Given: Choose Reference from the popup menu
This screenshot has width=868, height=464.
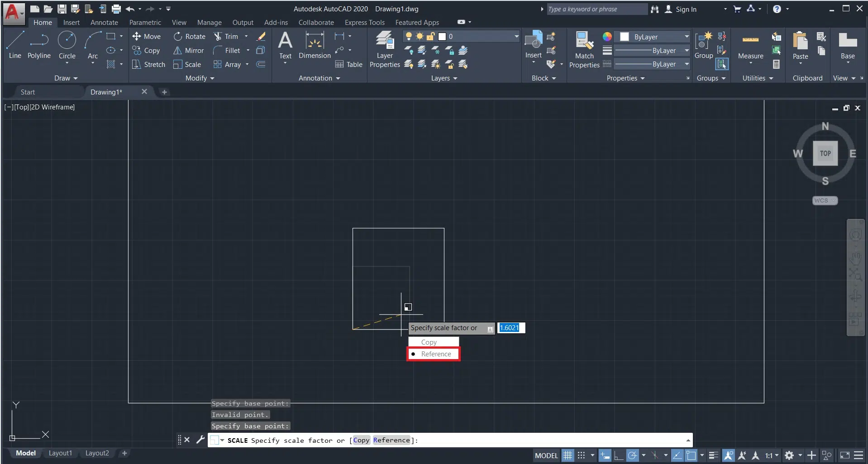Looking at the screenshot, I should (435, 354).
